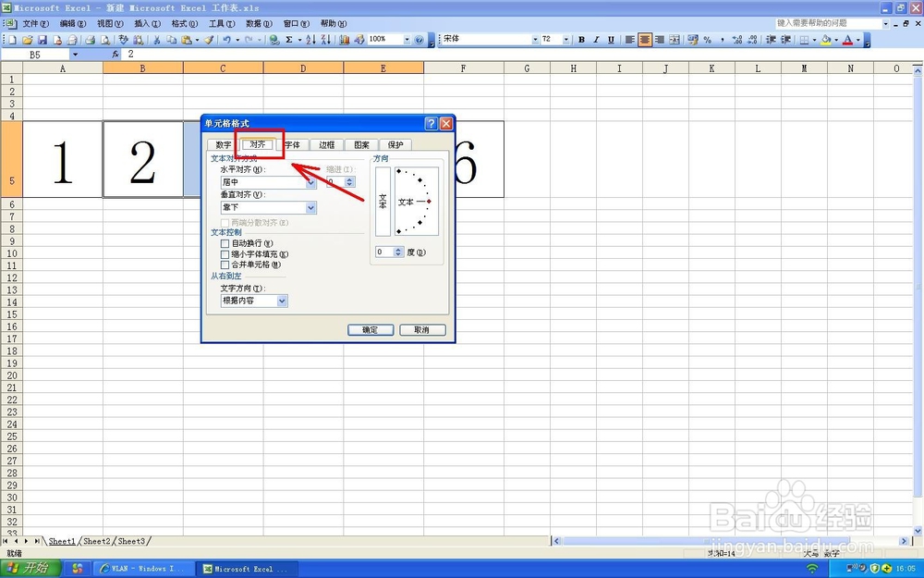The image size is (924, 578).
Task: Open the 数据 menu
Action: (x=259, y=24)
